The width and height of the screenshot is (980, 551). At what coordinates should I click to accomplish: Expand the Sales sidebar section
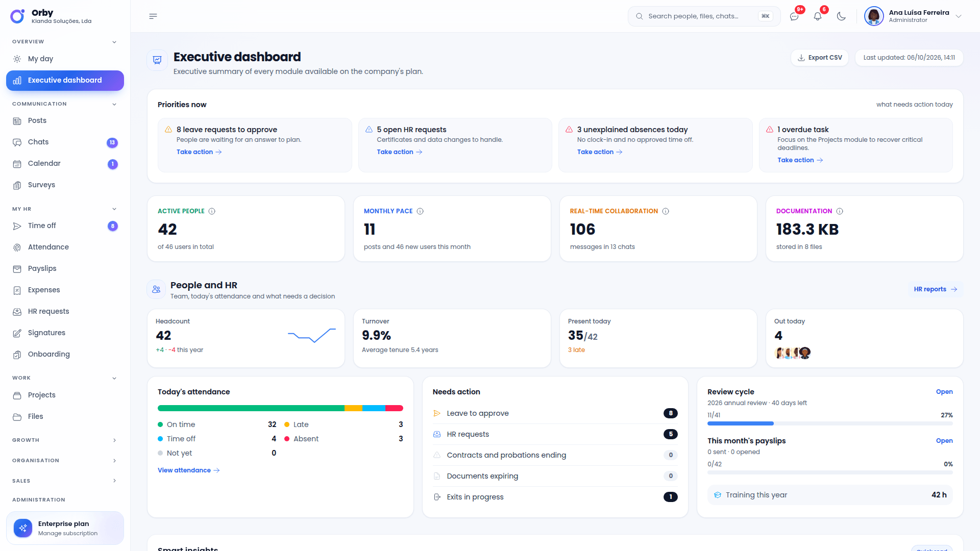[x=114, y=481]
